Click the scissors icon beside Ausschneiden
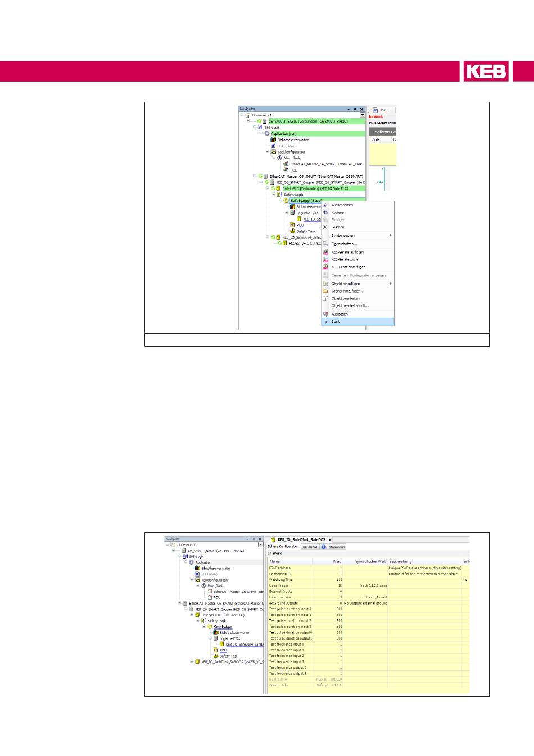 click(x=325, y=205)
